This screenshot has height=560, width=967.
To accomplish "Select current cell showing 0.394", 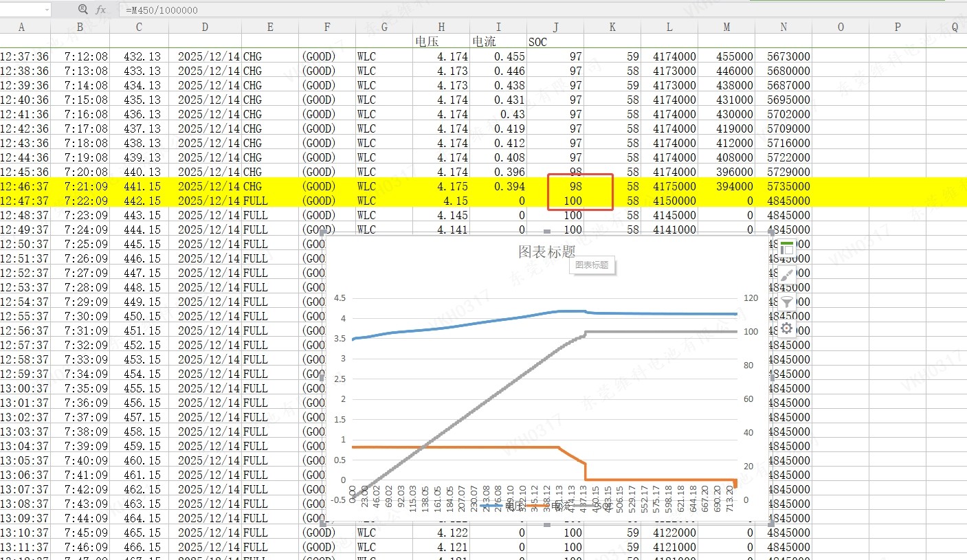I will pos(498,186).
